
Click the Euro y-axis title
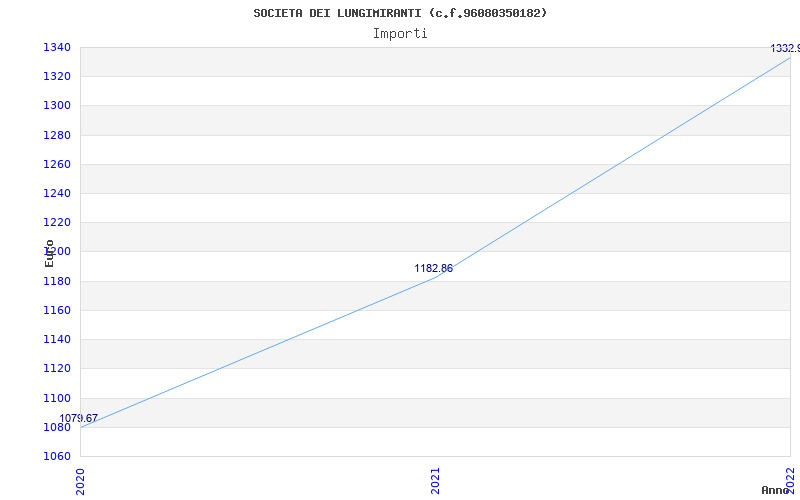[x=49, y=253]
